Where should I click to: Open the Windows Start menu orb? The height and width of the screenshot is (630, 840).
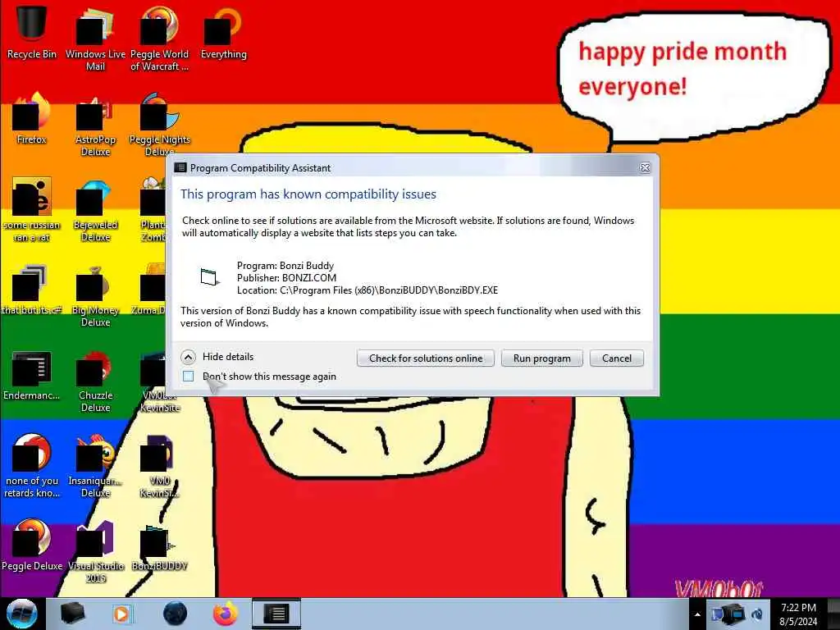[x=22, y=614]
